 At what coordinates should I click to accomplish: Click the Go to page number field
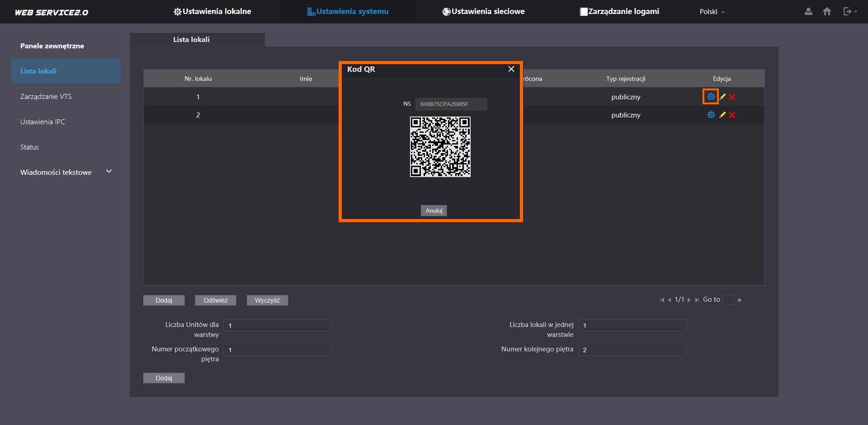pos(728,300)
